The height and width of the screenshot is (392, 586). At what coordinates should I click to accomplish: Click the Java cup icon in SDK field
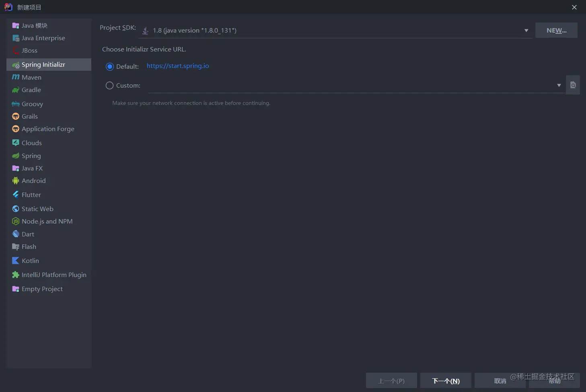pyautogui.click(x=146, y=31)
